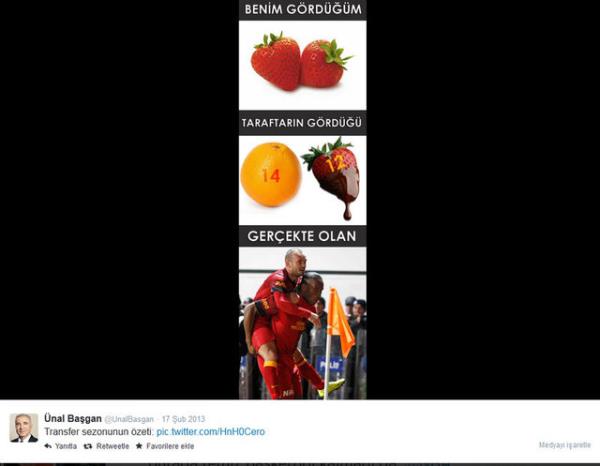Click the two strawberries picture
Image resolution: width=600 pixels, height=466 pixels.
302,65
